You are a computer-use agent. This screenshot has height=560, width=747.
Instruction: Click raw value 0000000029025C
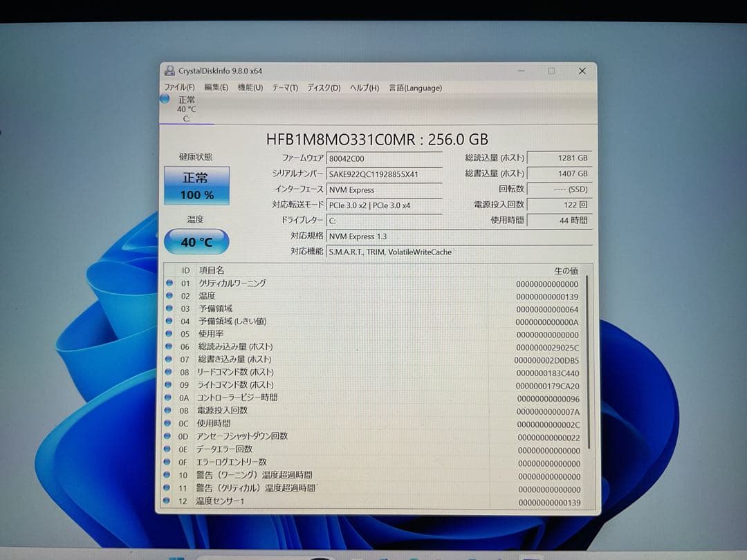(x=547, y=348)
